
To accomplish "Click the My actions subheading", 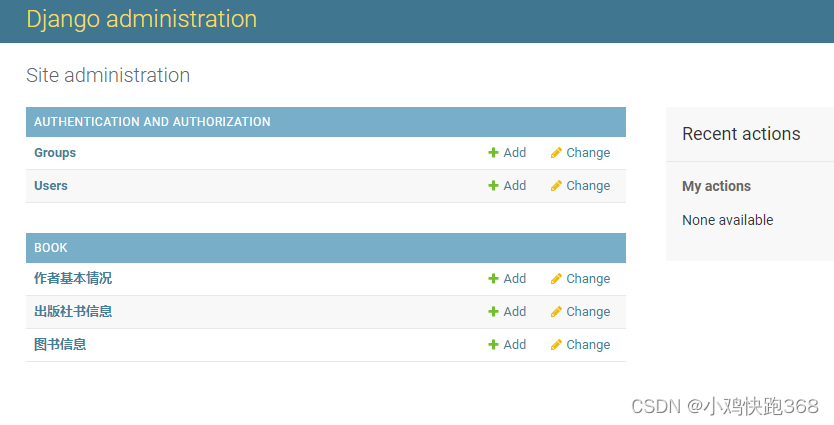I will tap(716, 186).
